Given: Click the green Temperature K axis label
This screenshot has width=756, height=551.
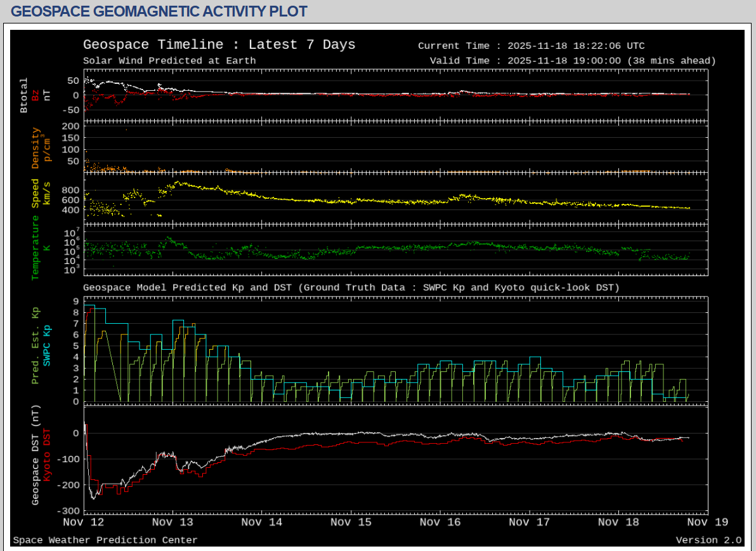Looking at the screenshot, I should 35,248.
